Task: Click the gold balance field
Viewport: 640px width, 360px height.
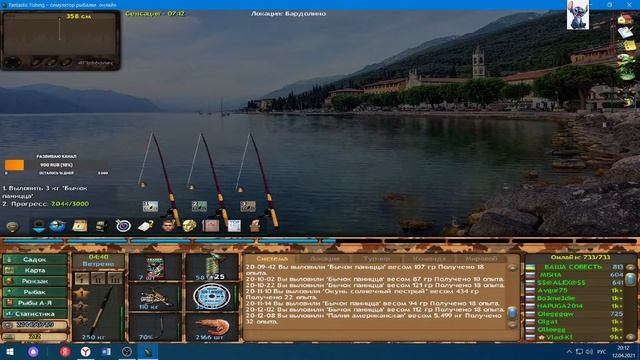Action: tap(35, 336)
